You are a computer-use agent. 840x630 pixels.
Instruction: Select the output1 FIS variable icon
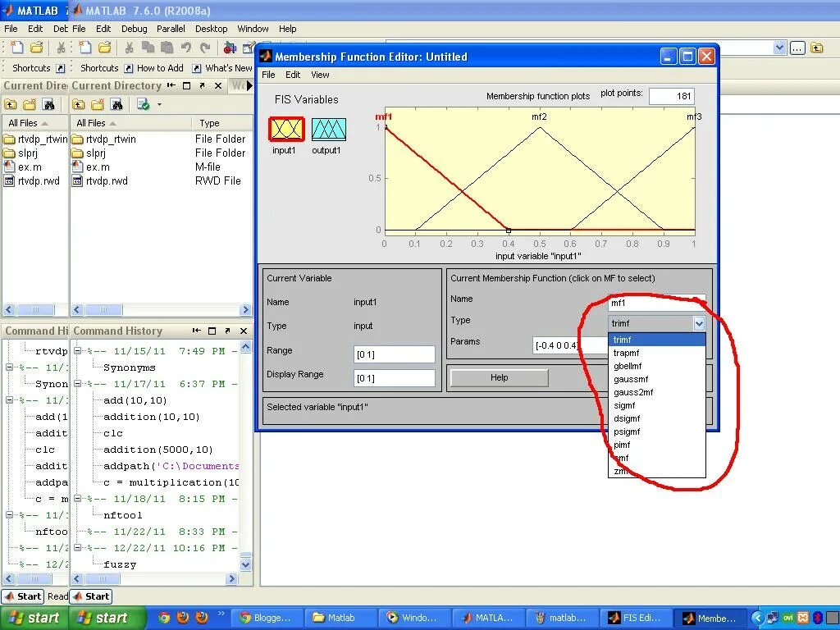(328, 129)
